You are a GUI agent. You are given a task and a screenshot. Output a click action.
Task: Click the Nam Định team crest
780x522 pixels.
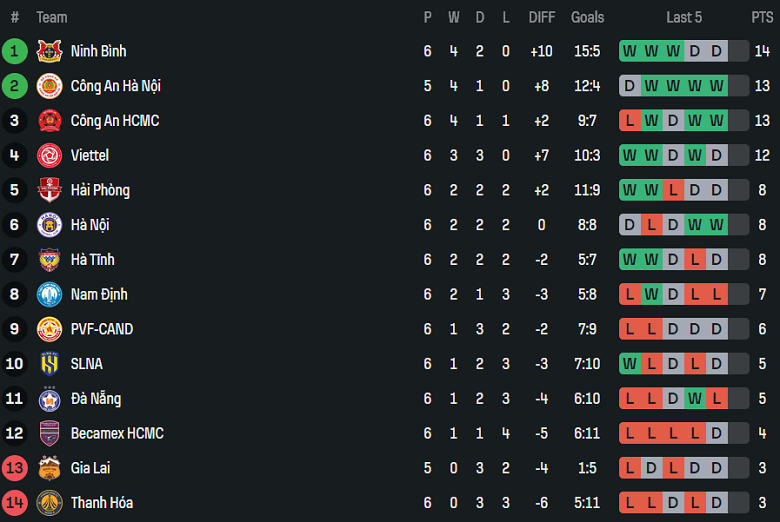[49, 295]
